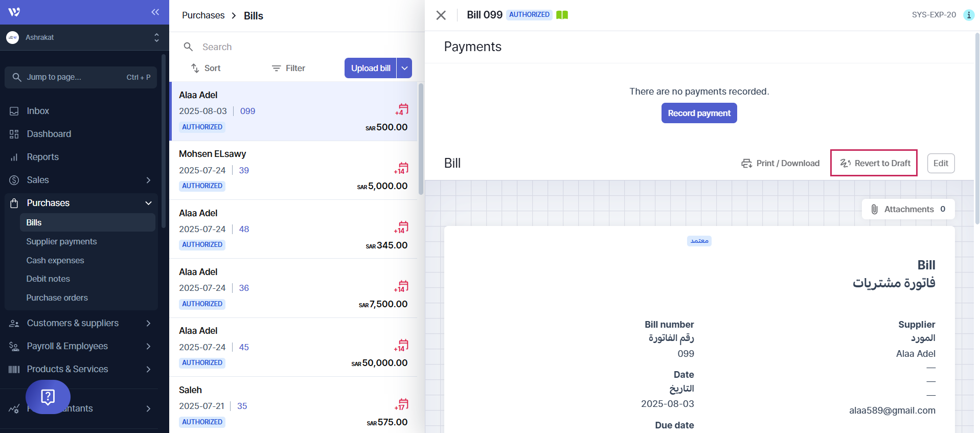Click the Sort arrows icon
The image size is (980, 433).
[195, 68]
